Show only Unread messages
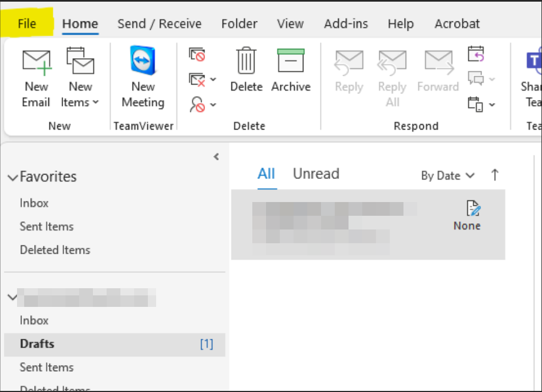The width and height of the screenshot is (542, 392). (x=316, y=173)
